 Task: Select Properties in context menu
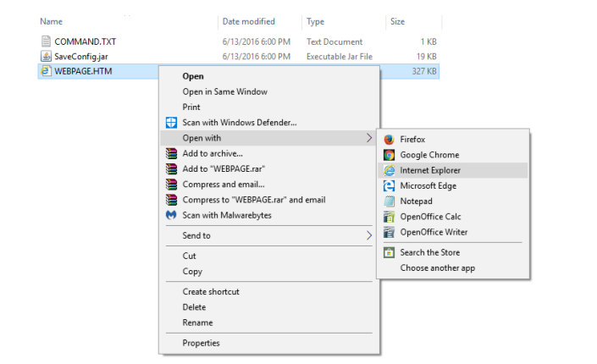pos(201,343)
